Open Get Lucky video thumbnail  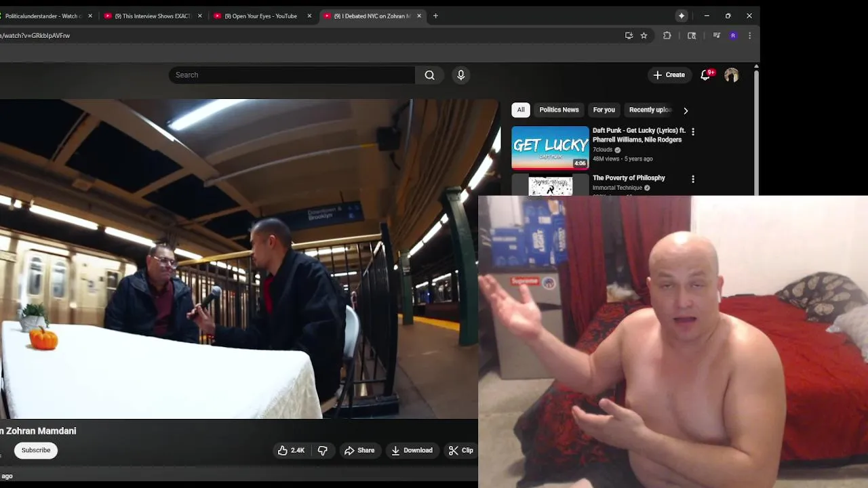tap(550, 148)
